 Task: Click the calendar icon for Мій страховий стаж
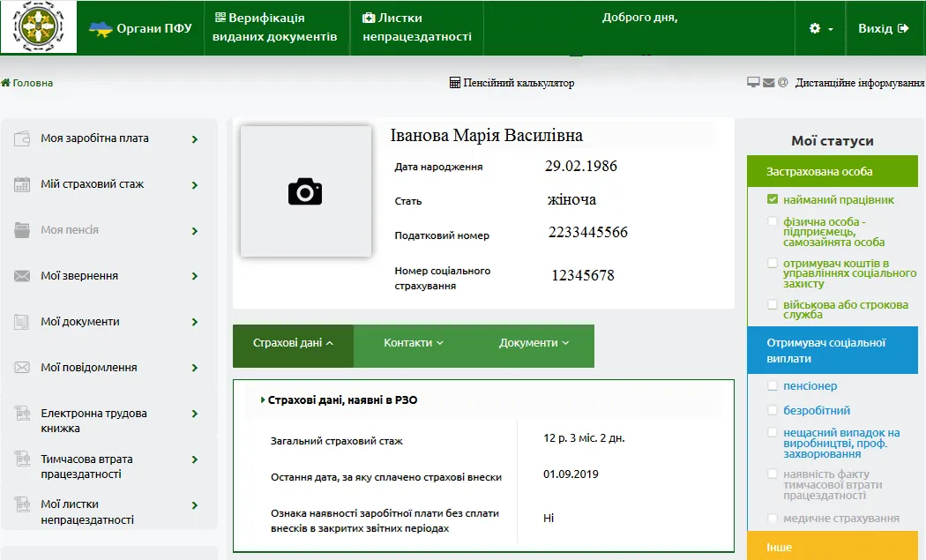click(22, 184)
